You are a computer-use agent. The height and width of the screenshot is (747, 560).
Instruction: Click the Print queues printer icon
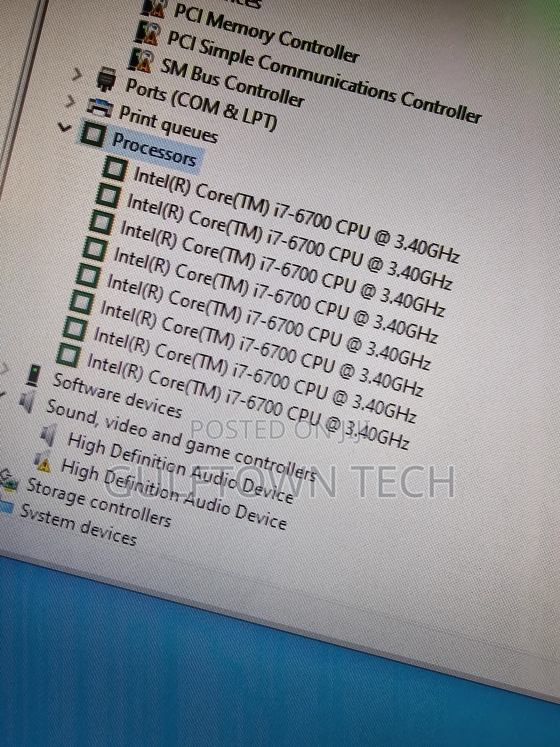pos(100,107)
